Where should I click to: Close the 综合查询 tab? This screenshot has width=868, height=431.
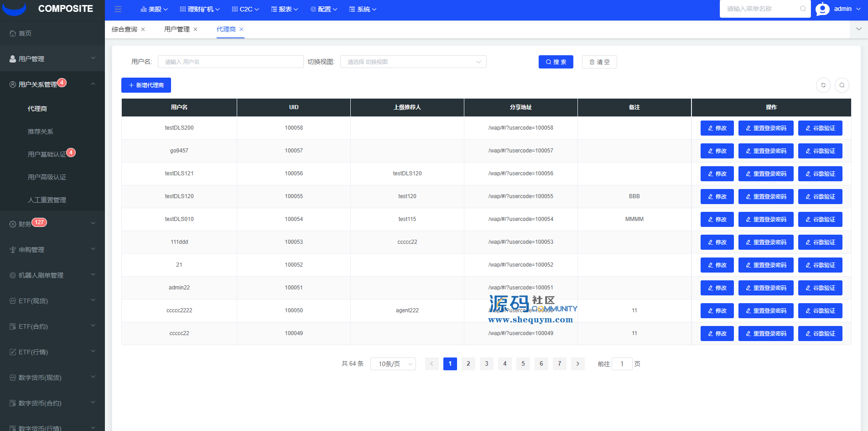pos(143,29)
